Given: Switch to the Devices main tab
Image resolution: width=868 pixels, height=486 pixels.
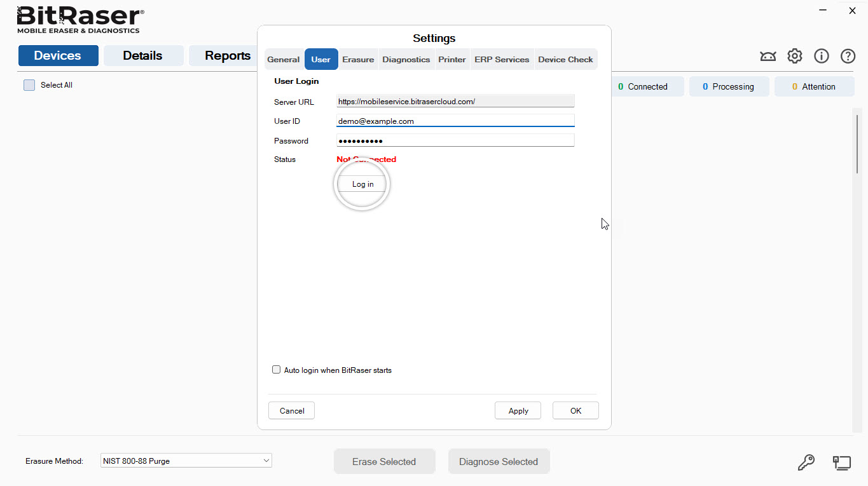Looking at the screenshot, I should pos(58,55).
